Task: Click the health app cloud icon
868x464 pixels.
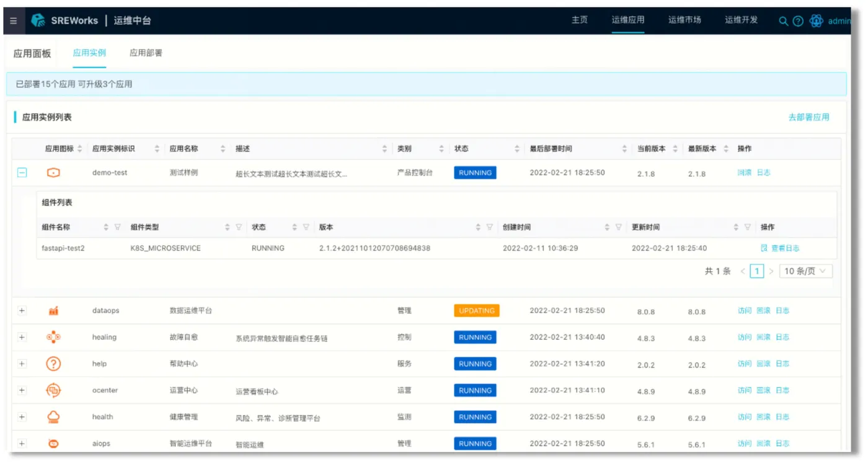Action: (53, 417)
